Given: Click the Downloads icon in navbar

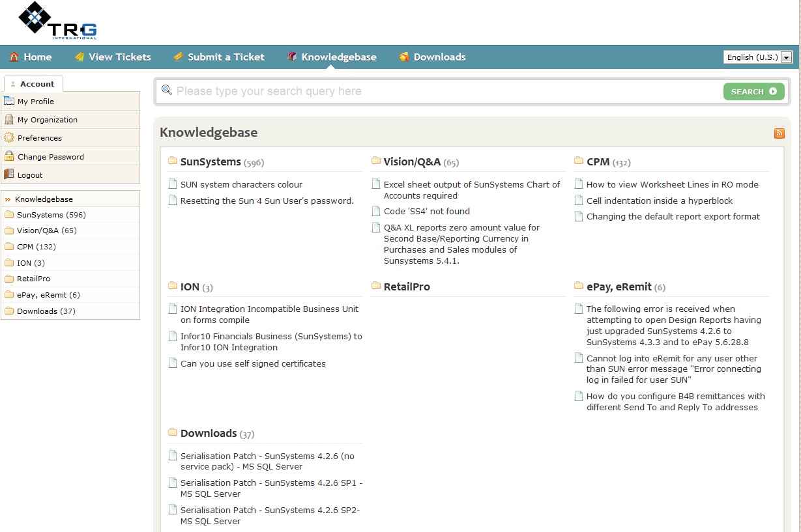Looking at the screenshot, I should click(404, 57).
